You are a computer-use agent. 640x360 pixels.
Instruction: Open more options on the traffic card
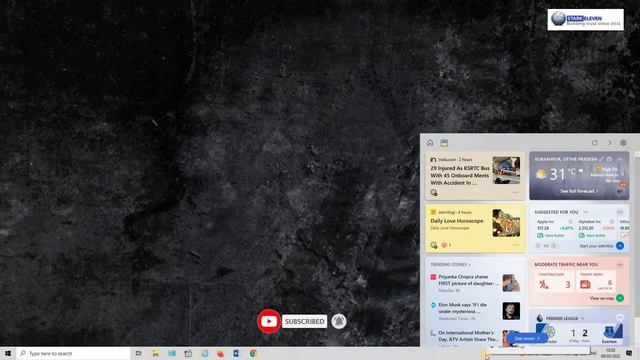(620, 264)
